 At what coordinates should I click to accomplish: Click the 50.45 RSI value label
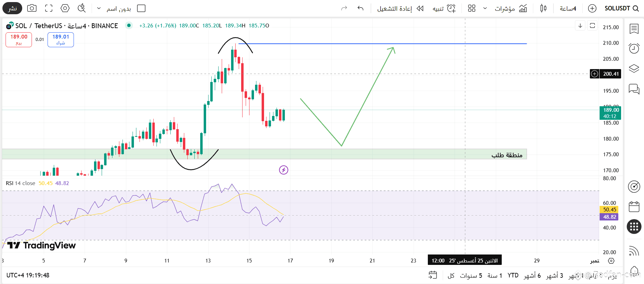tap(609, 210)
